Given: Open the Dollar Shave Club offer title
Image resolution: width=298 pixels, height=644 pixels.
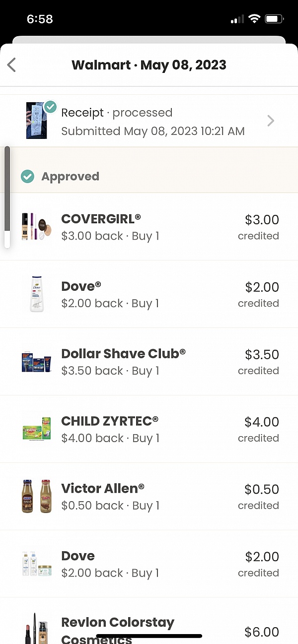Looking at the screenshot, I should (x=123, y=354).
